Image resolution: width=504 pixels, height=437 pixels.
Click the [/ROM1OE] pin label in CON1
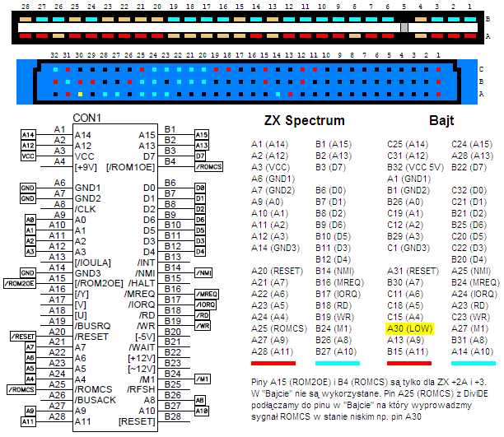(x=130, y=167)
